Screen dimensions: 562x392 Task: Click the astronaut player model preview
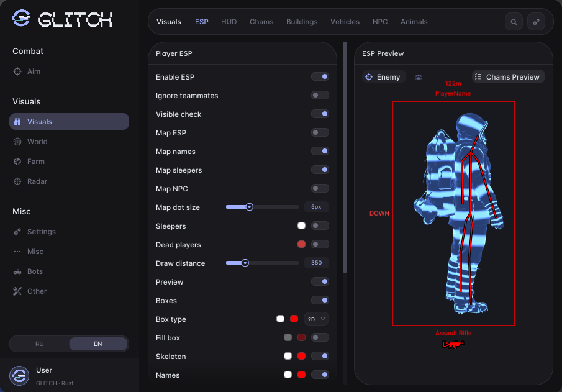point(459,213)
